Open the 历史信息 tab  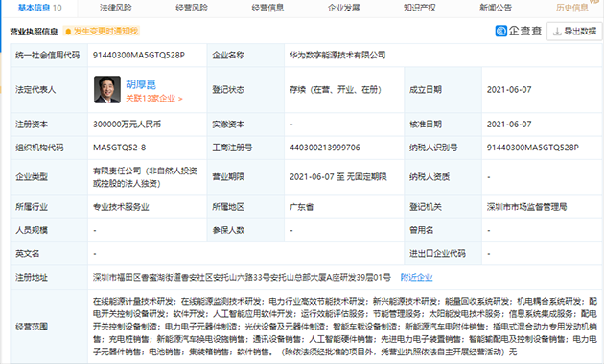click(x=572, y=8)
